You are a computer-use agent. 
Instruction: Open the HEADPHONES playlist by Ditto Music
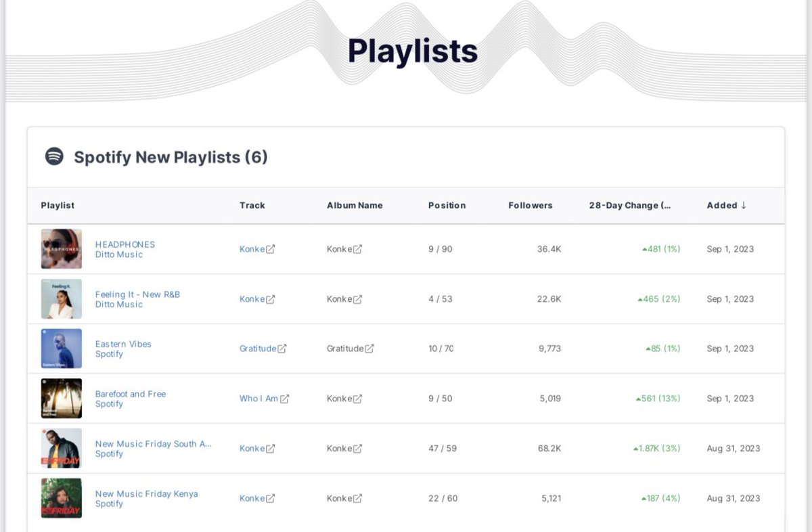[126, 244]
